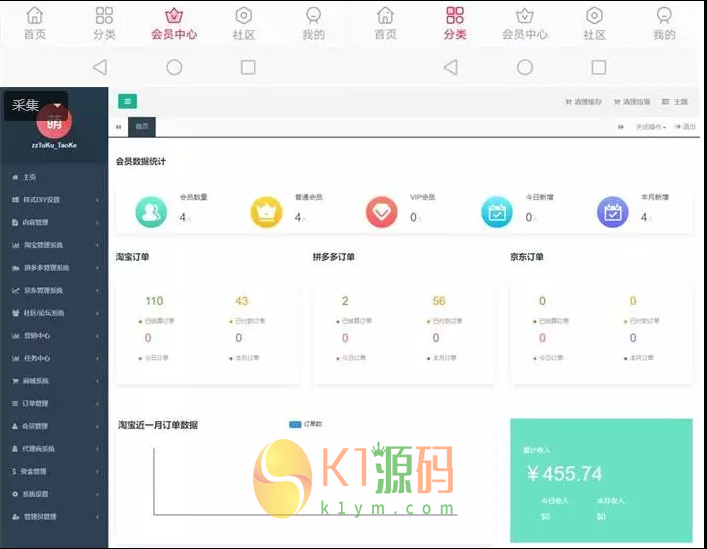Tap the 会员中心 crown icon in bottom nav
Image resolution: width=707 pixels, height=549 pixels.
pyautogui.click(x=174, y=16)
